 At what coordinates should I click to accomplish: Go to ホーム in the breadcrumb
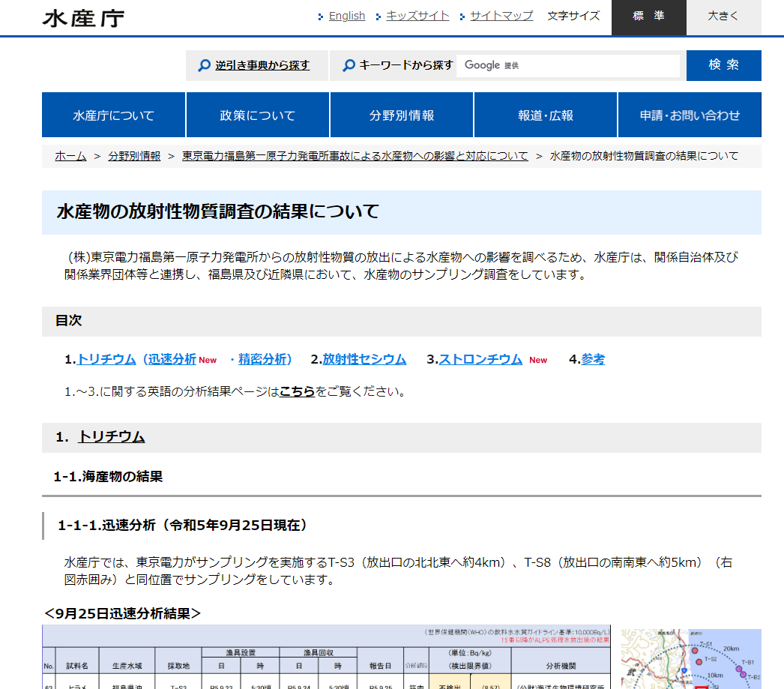tap(70, 156)
